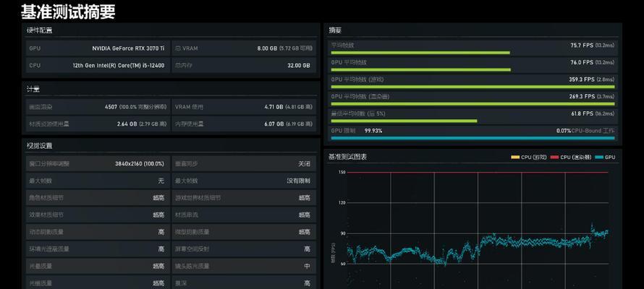644x289 pixels.
Task: Click the 150 label on chart axis
Action: pos(341,173)
